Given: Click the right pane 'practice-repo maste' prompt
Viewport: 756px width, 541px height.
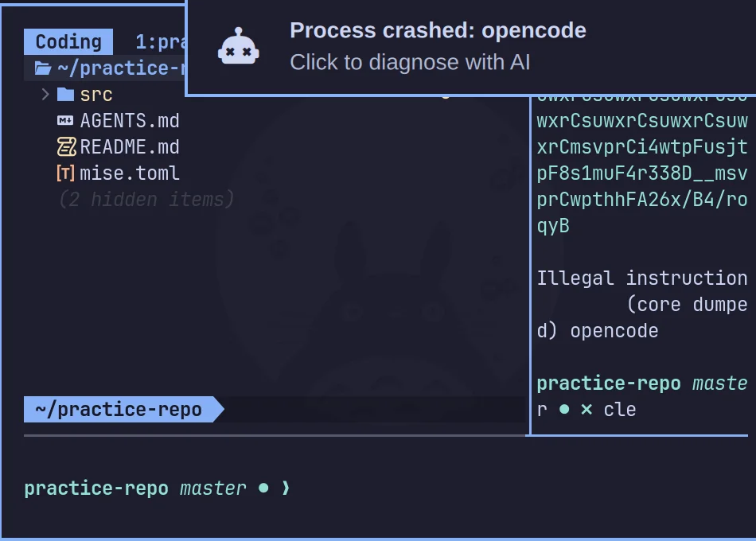Looking at the screenshot, I should coord(642,383).
